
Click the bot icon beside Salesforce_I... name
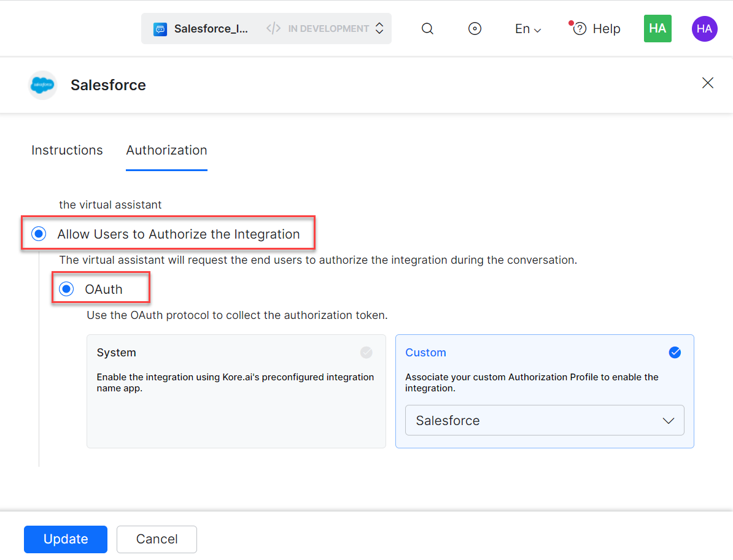(x=160, y=29)
